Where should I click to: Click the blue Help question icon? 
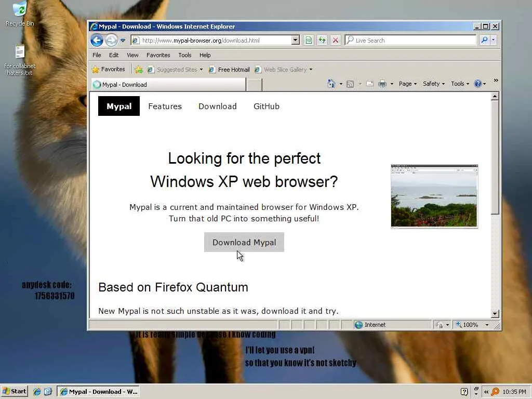pos(478,84)
